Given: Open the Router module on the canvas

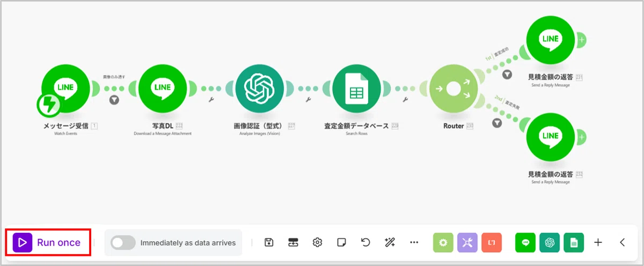Looking at the screenshot, I should click(x=454, y=89).
